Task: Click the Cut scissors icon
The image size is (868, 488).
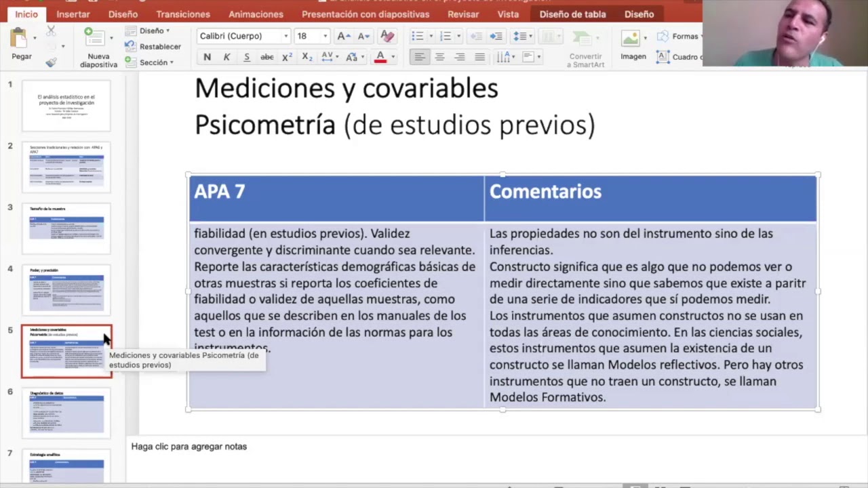Action: 51,31
